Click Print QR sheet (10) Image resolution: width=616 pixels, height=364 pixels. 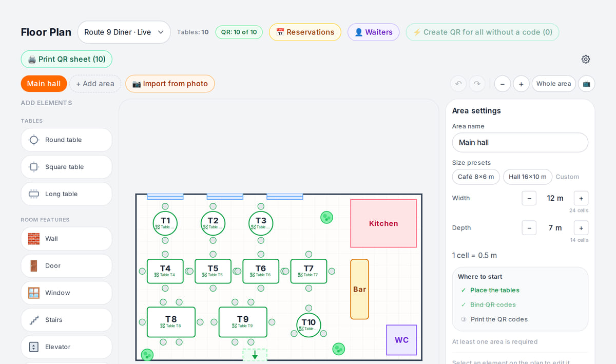(x=67, y=59)
